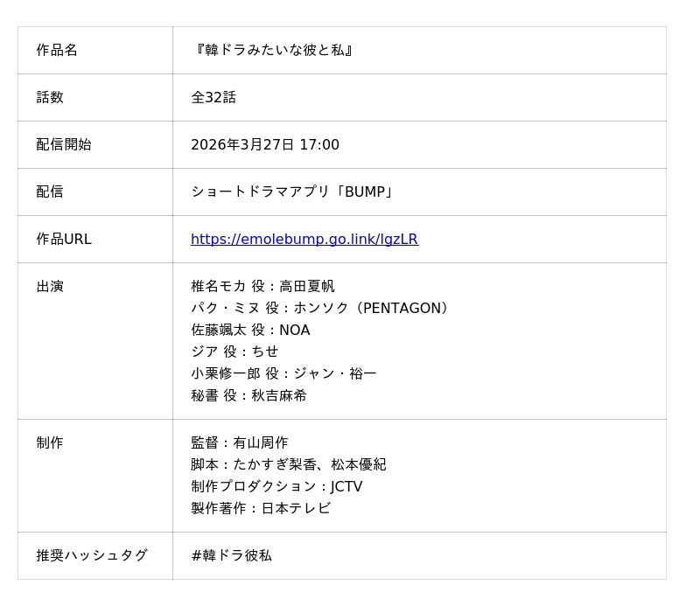
Task: Click the date 2026年3月27日 17:00
Action: click(x=264, y=145)
